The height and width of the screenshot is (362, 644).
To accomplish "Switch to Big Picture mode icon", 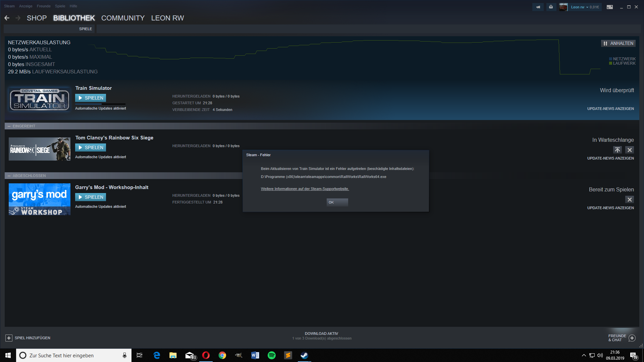I will tap(610, 7).
